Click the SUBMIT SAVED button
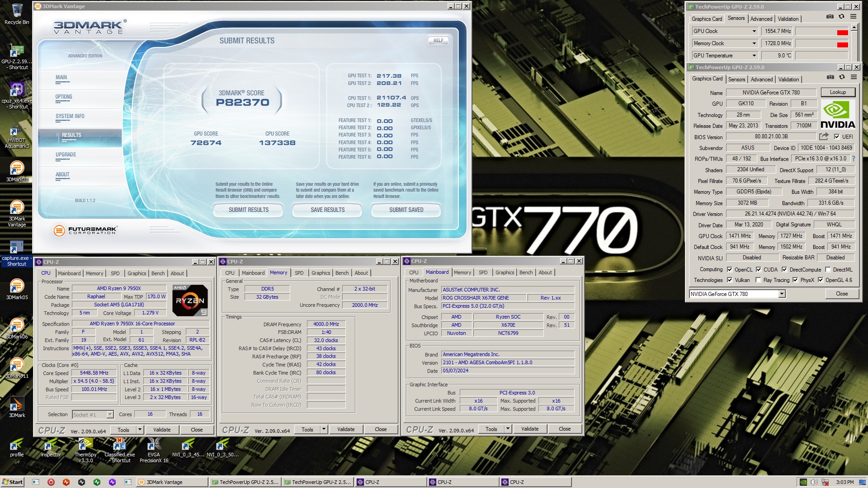Viewport: 868px width, 488px height. [x=406, y=210]
